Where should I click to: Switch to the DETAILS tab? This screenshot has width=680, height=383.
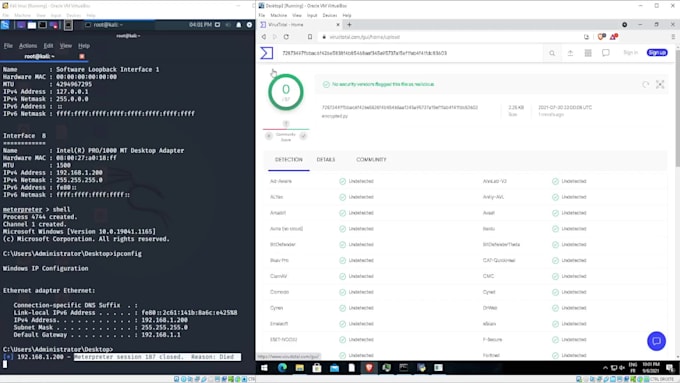pyautogui.click(x=326, y=160)
